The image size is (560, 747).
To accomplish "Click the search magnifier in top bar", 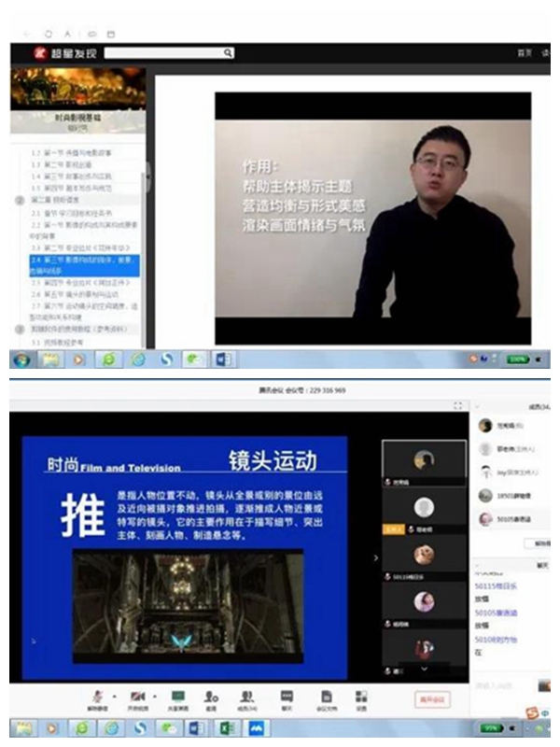I will pyautogui.click(x=229, y=53).
